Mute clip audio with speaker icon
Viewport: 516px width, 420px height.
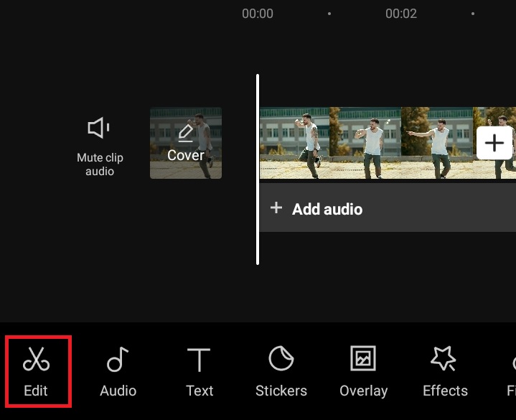(100, 146)
